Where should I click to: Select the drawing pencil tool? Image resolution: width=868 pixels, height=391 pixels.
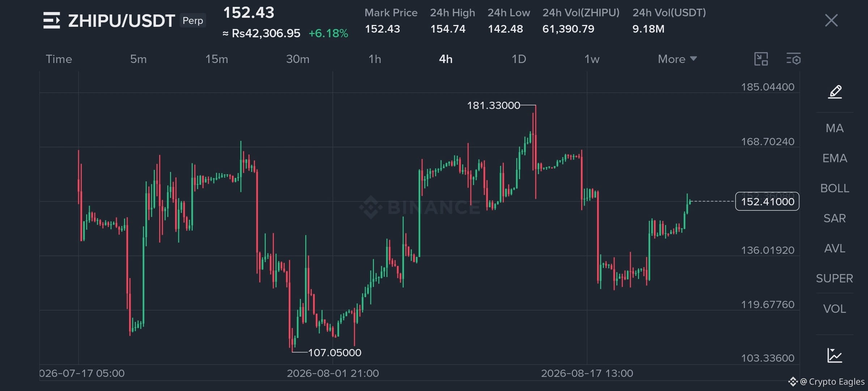pos(835,92)
